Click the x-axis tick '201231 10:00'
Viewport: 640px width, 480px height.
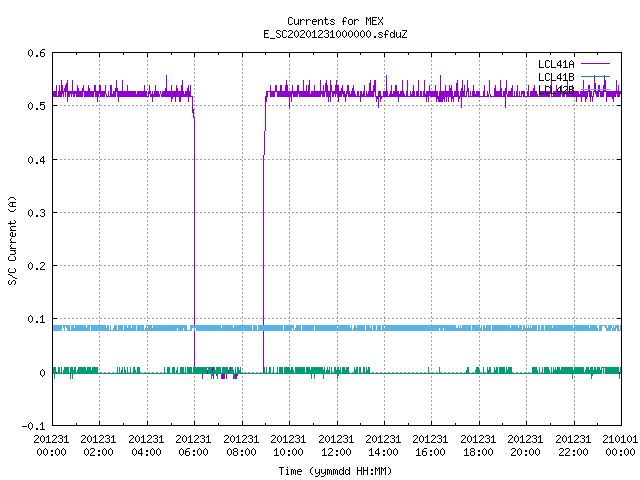tap(288, 446)
